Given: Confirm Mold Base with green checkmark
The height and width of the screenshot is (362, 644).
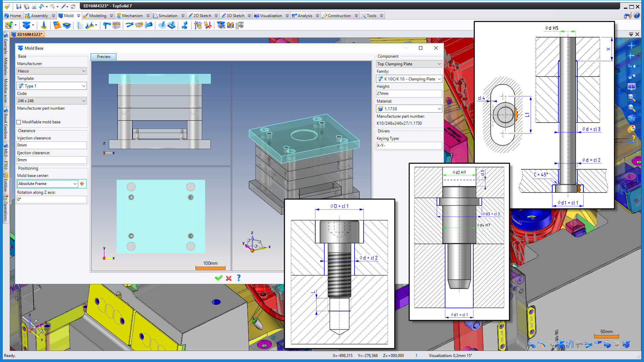Looking at the screenshot, I should tap(219, 278).
